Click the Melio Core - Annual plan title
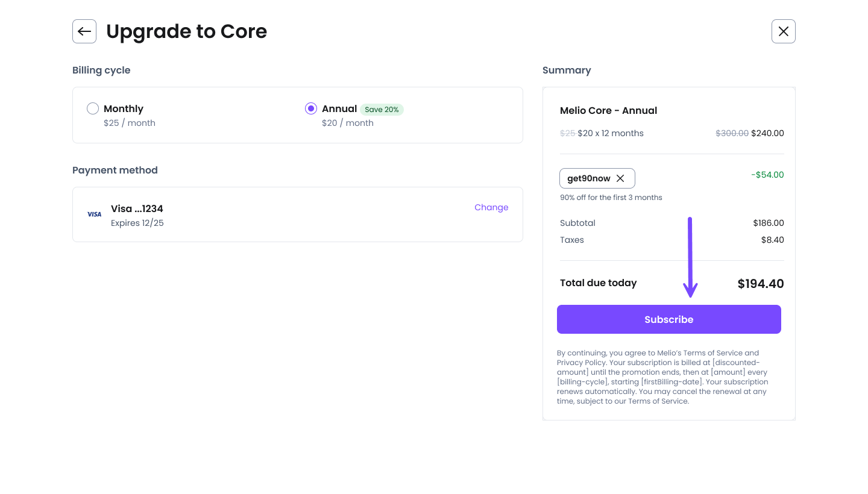This screenshot has height=494, width=868. pyautogui.click(x=608, y=110)
